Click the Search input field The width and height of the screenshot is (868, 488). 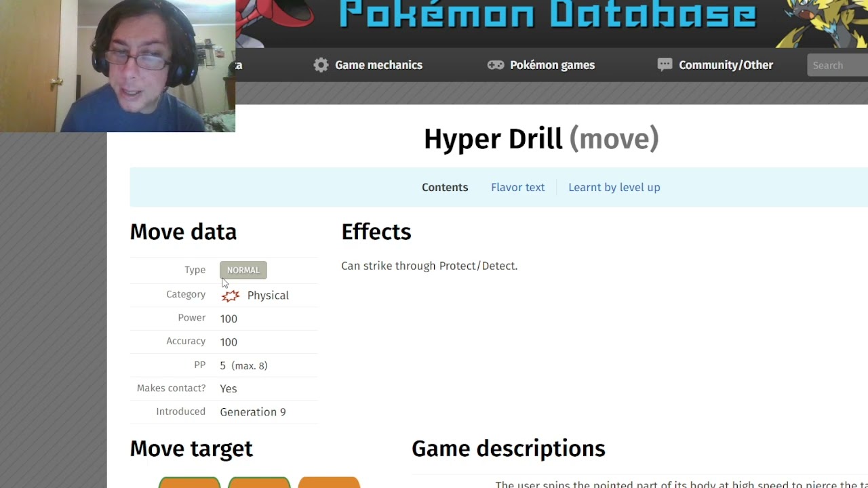coord(837,65)
